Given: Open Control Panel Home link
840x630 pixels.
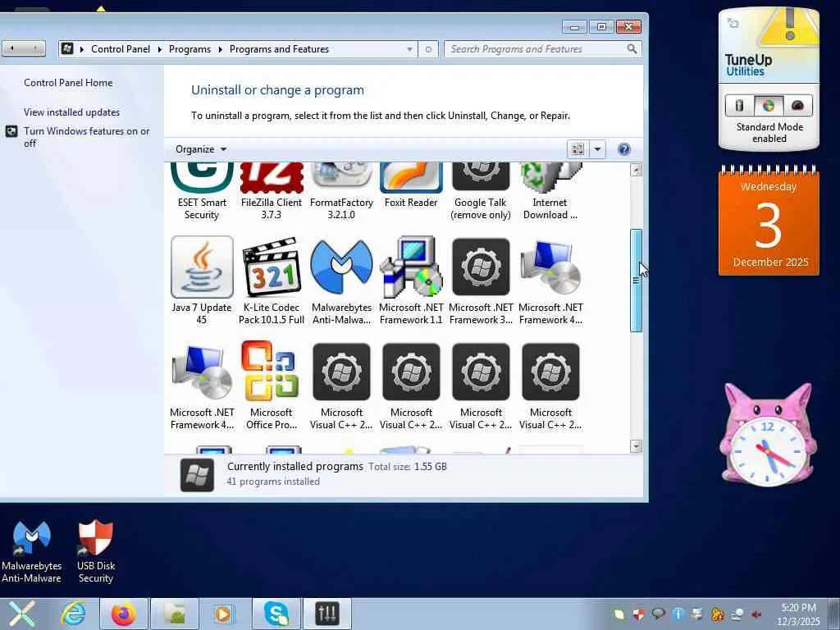Looking at the screenshot, I should pos(68,83).
